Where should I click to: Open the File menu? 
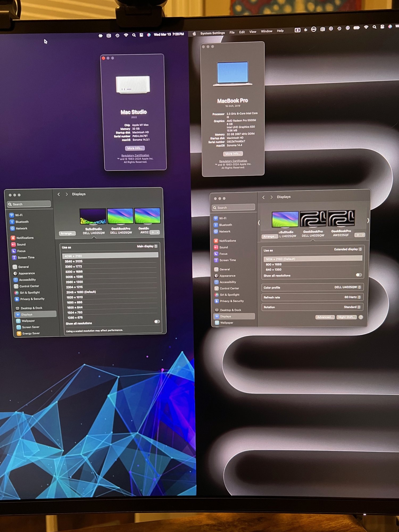pyautogui.click(x=232, y=32)
